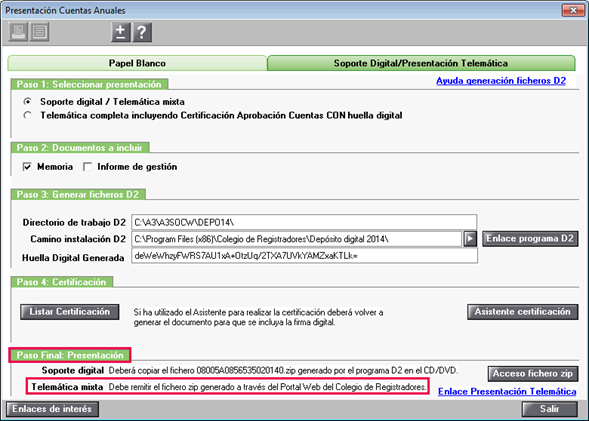Screen dimensions: 589x421
Task: Click the list document toolbar icon
Action: coord(39,32)
